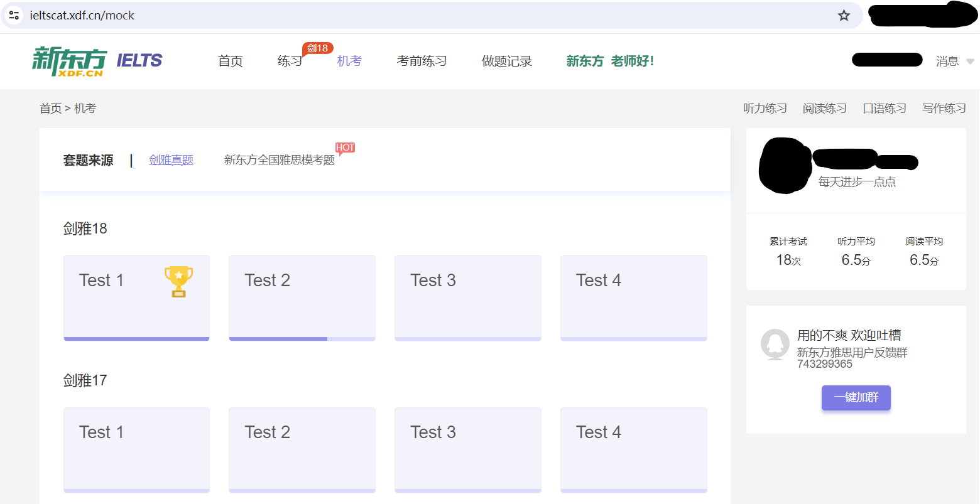Open 消息 messages

tap(947, 61)
